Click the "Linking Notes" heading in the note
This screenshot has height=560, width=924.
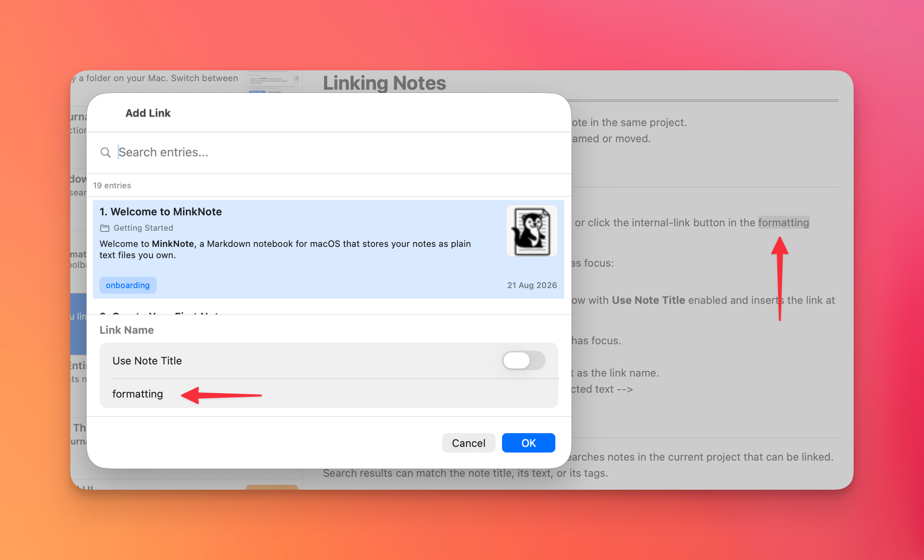click(384, 83)
